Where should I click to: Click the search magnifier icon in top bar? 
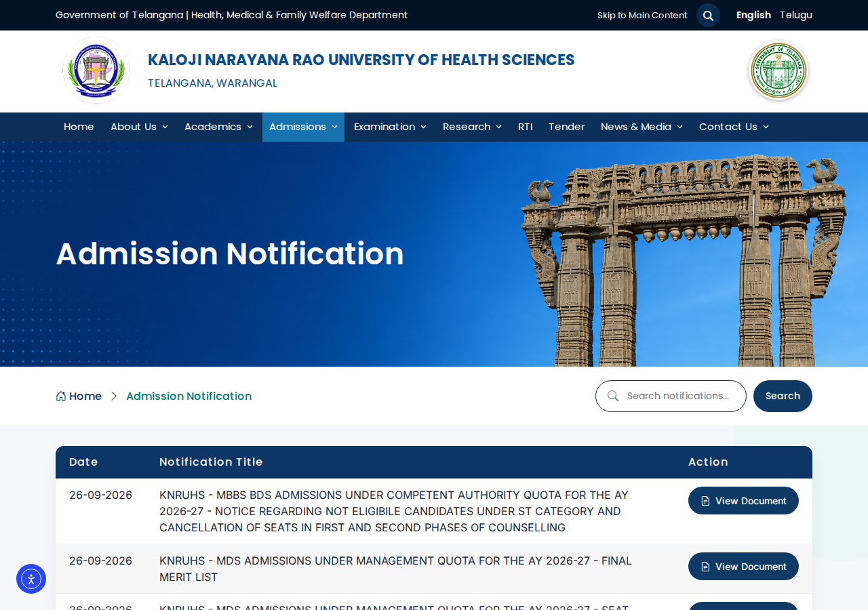click(x=708, y=15)
